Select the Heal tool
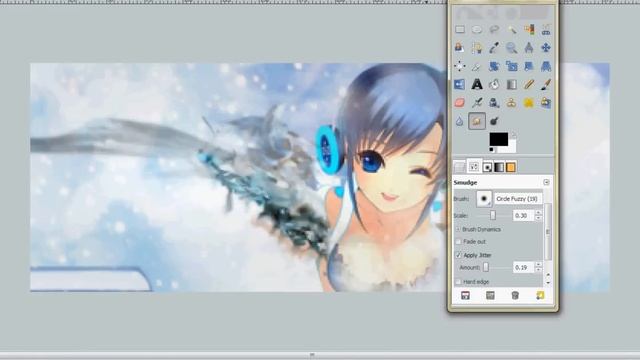 (x=529, y=102)
